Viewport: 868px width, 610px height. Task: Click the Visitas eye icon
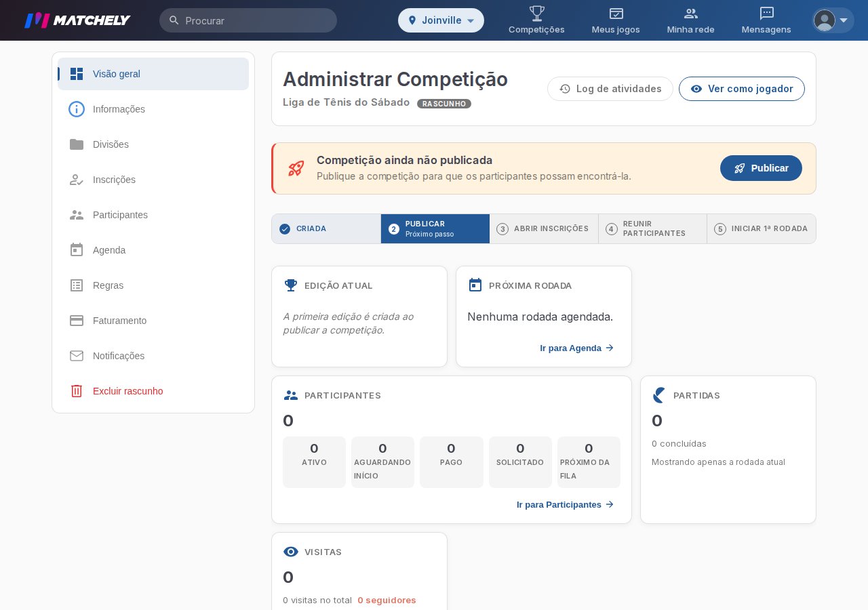click(x=291, y=552)
